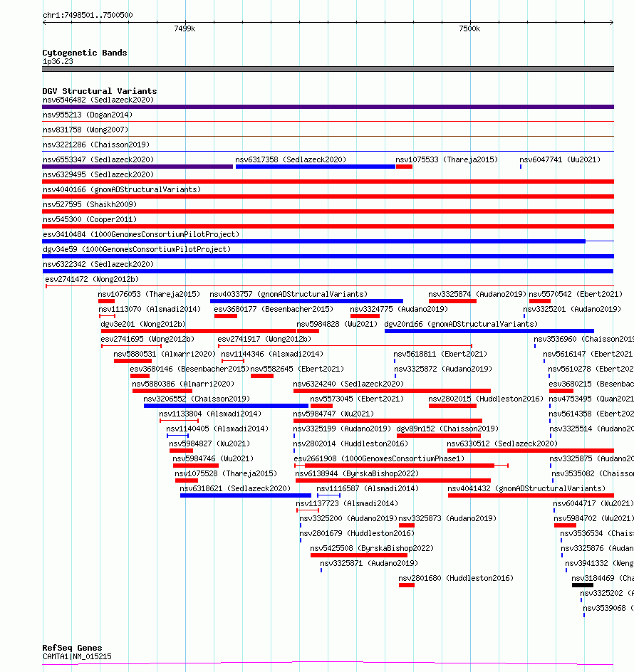The width and height of the screenshot is (634, 672).
Task: Select the esv2741472 (Wong2012b) label
Action: 92,280
